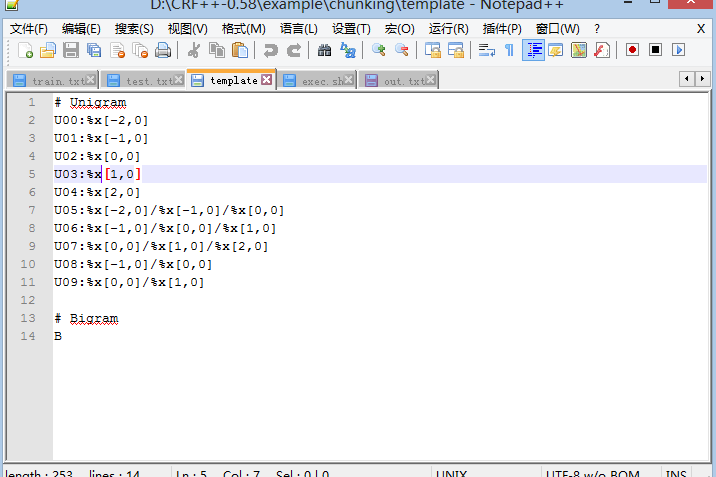Image resolution: width=716 pixels, height=477 pixels.
Task: Open the 宏(O) menu
Action: (x=400, y=29)
